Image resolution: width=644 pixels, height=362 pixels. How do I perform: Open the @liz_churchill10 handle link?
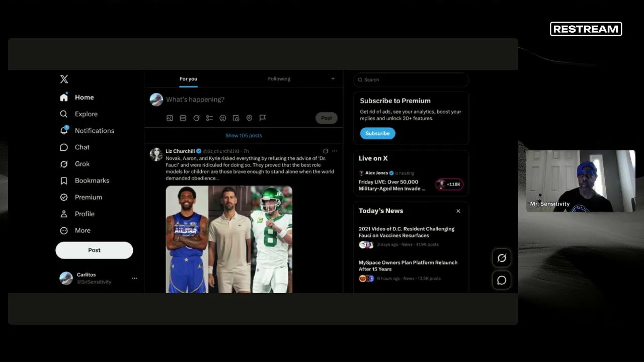pos(221,151)
